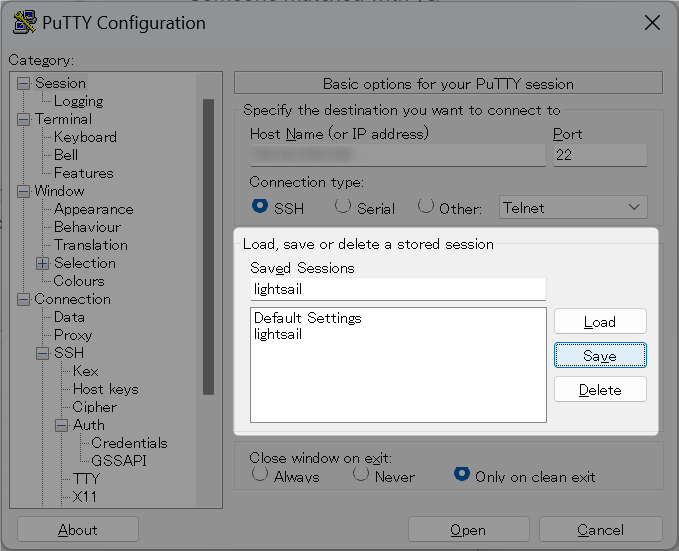Open the GSSAPI category
The width and height of the screenshot is (679, 551).
[x=119, y=461]
